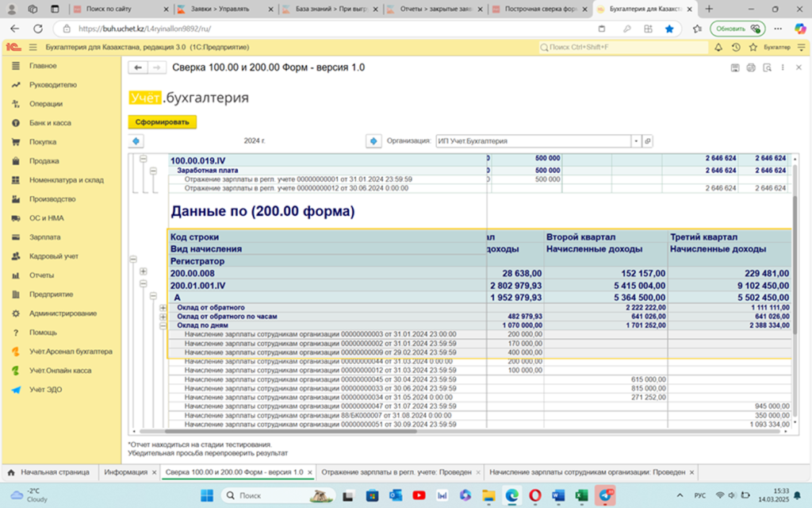This screenshot has width=812, height=508.
Task: Open the 1C sections hamburger menu
Action: pyautogui.click(x=33, y=48)
